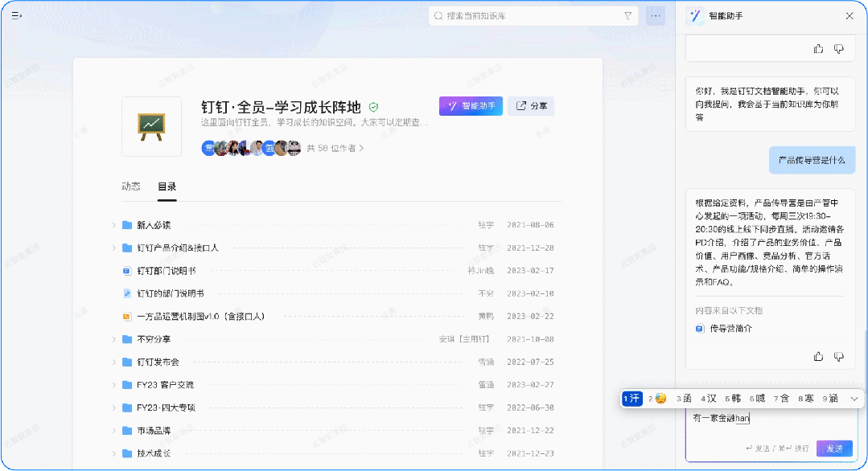Screen dimensions: 868x471
Task: Click the verified shield badge beside title
Action: tap(374, 107)
